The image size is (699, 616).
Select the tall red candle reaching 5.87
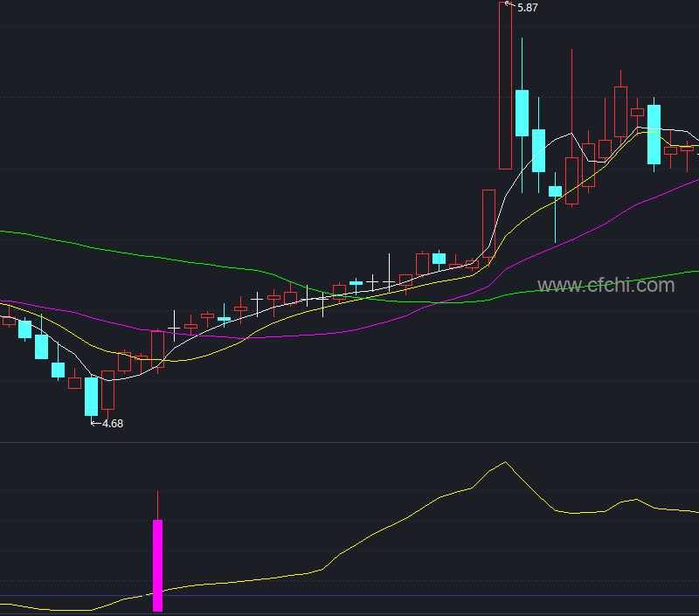pos(505,86)
